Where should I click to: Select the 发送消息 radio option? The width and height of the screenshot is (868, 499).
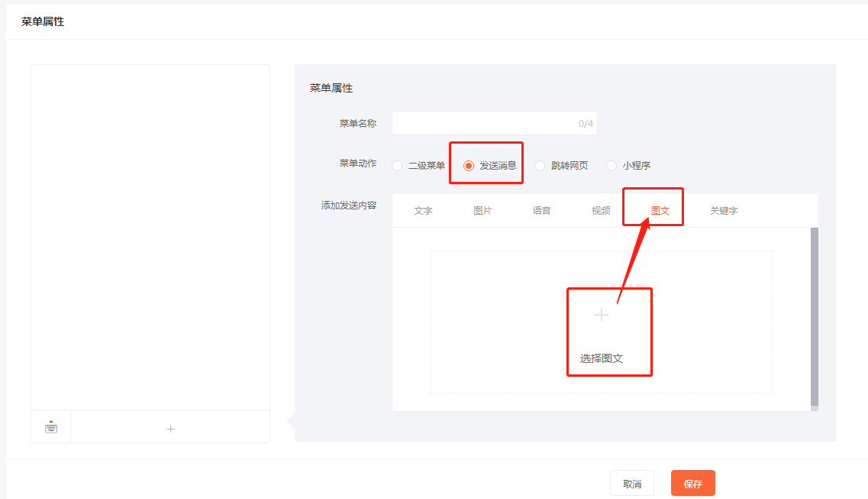click(x=469, y=166)
